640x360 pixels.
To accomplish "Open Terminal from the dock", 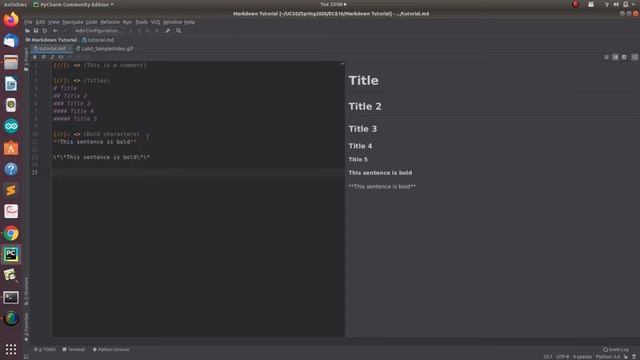I will (11, 298).
